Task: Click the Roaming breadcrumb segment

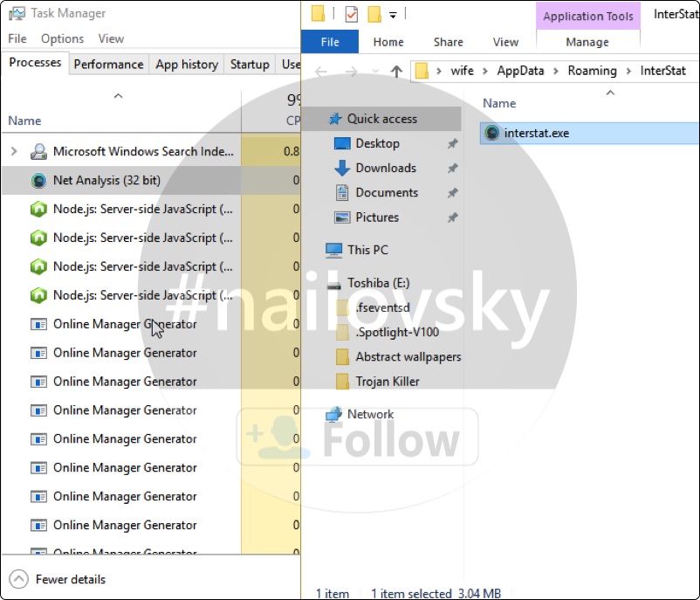Action: point(592,71)
